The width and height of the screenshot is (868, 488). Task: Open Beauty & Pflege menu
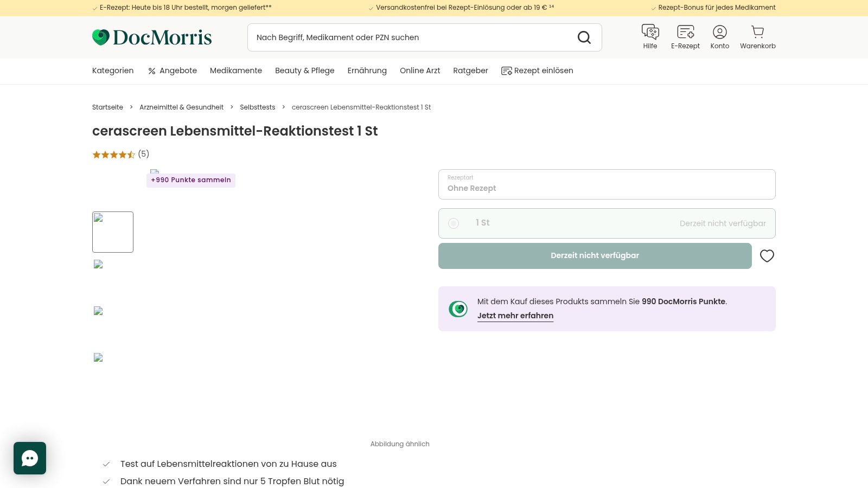click(304, 70)
